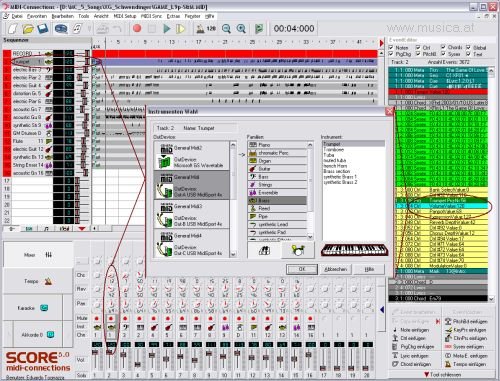Click the volume fader of mixer channel 2

click(x=109, y=352)
